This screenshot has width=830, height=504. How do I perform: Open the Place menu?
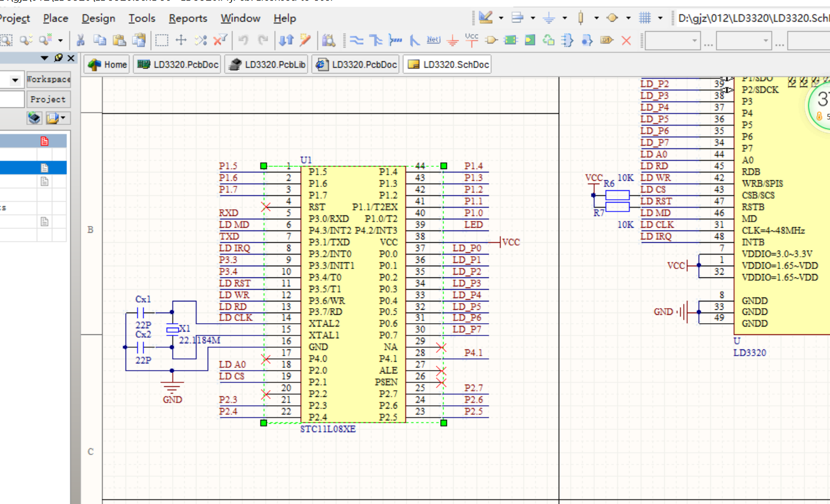tap(56, 18)
